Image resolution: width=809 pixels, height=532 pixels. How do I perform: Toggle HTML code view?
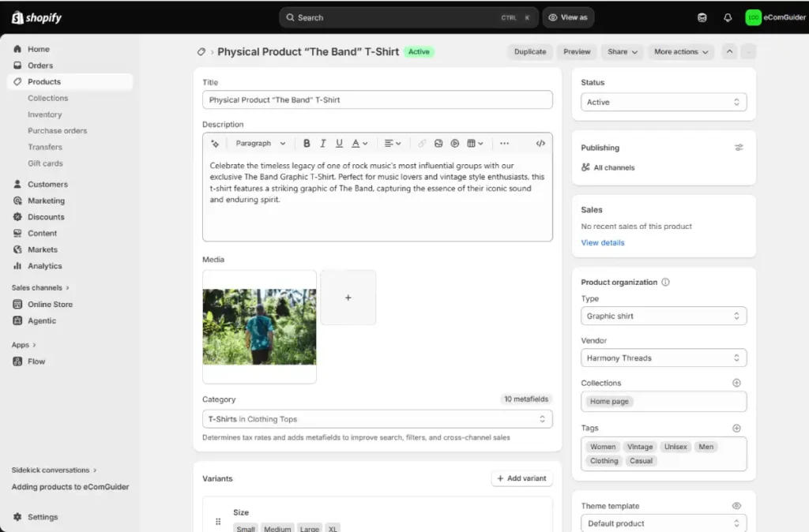pos(540,144)
